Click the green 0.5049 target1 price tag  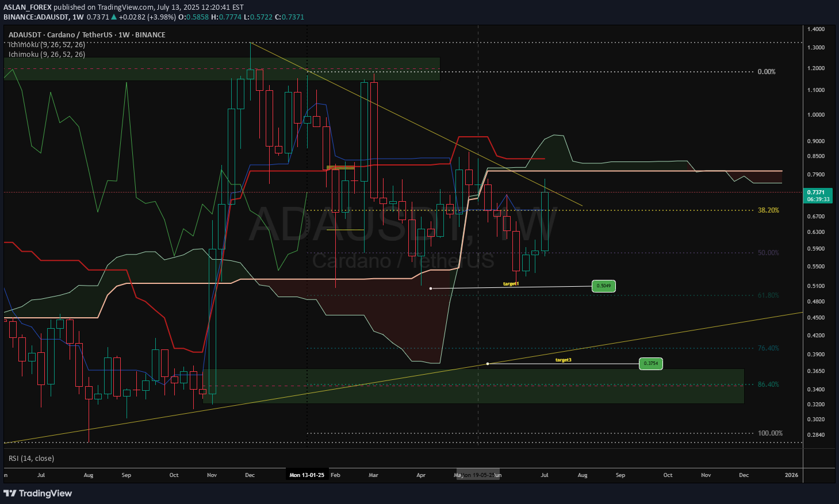point(603,286)
